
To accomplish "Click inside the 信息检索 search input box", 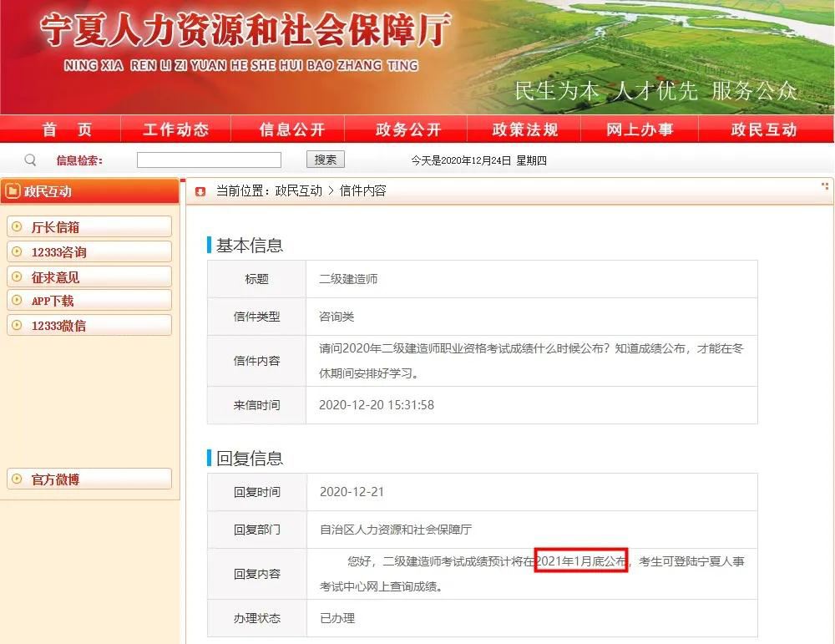I will pyautogui.click(x=209, y=159).
